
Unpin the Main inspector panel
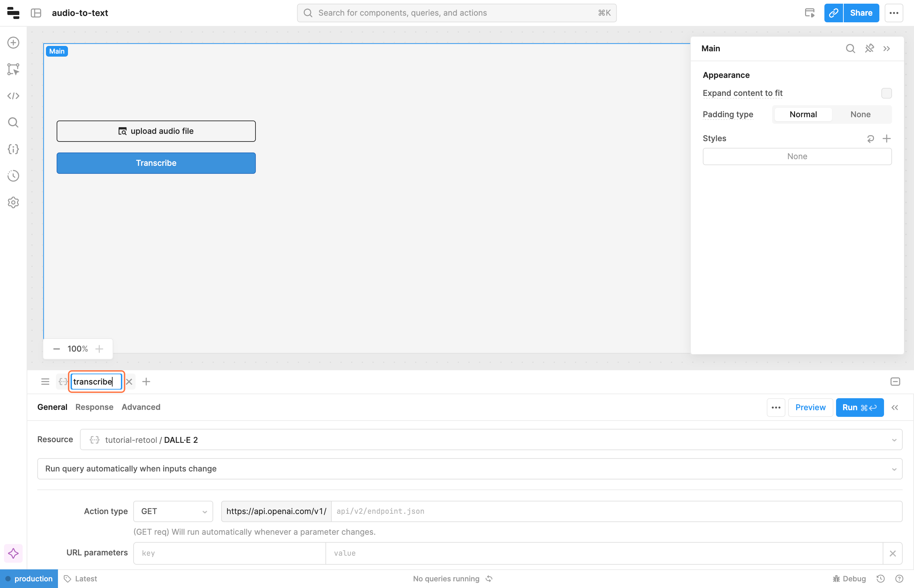point(869,49)
